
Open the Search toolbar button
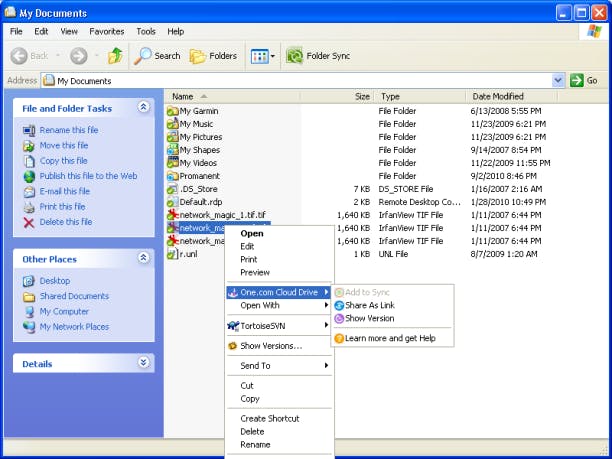click(157, 56)
